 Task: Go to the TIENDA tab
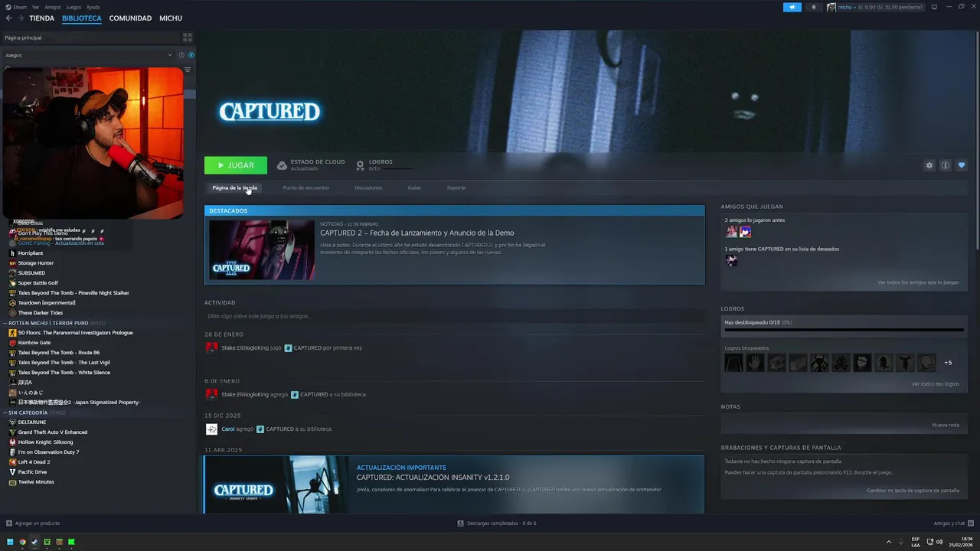click(x=41, y=18)
